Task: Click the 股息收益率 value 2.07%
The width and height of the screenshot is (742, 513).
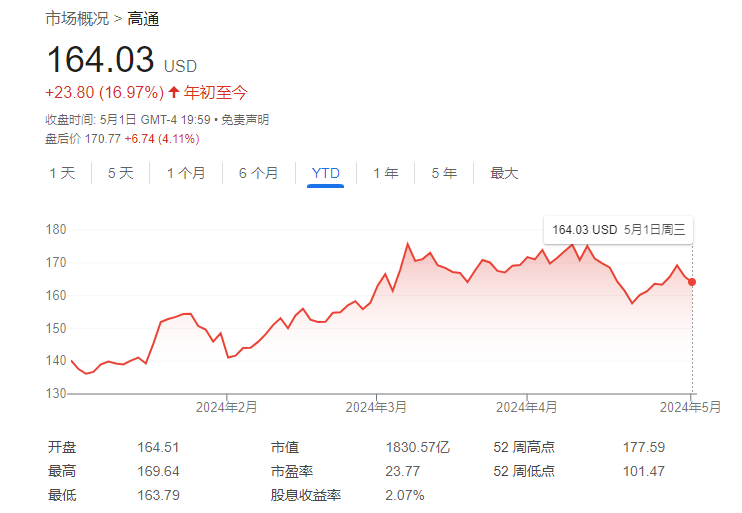Action: click(405, 495)
